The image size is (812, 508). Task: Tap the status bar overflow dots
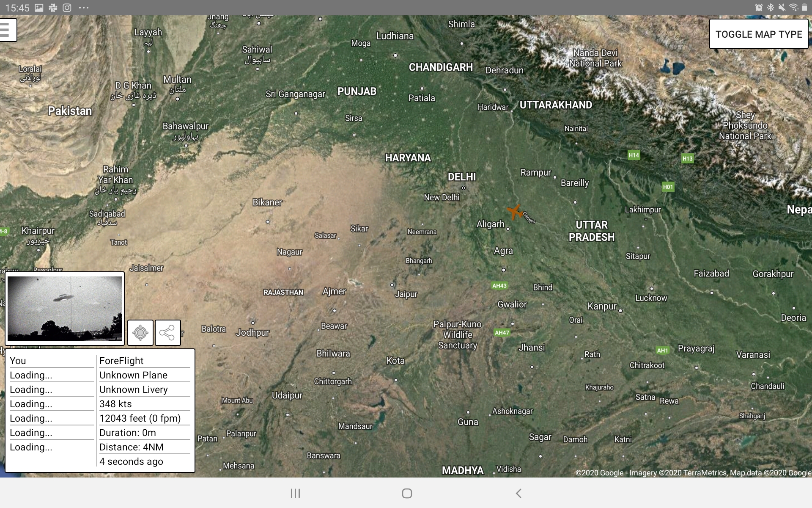[84, 8]
